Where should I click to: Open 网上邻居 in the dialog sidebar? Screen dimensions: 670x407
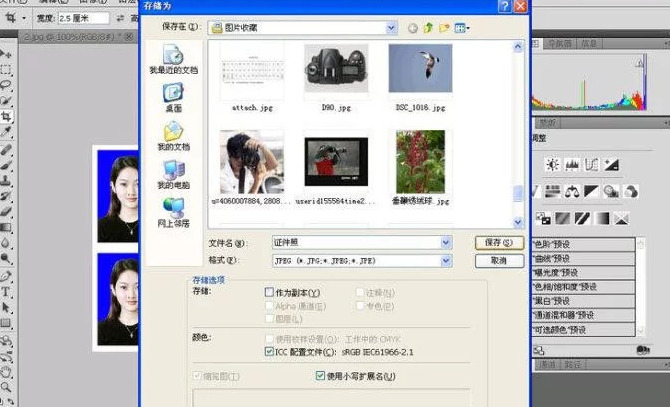tap(173, 213)
